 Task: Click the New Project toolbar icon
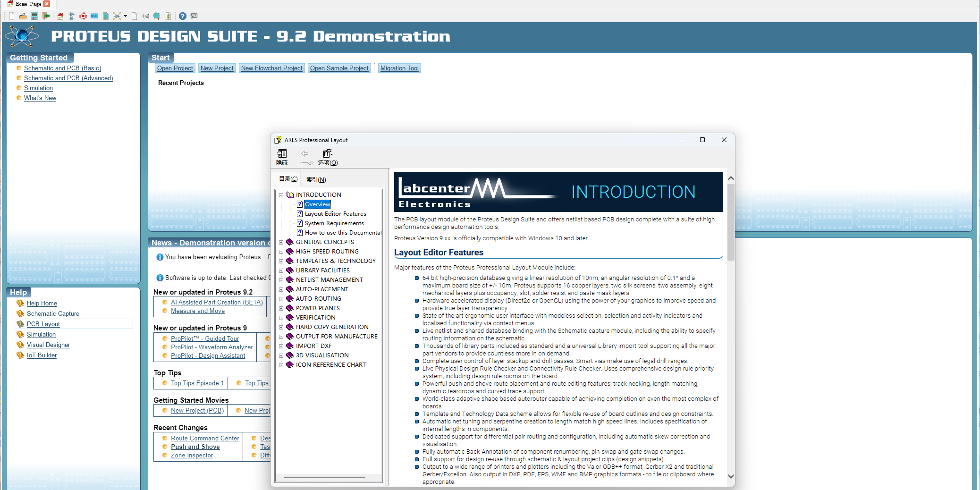12,16
